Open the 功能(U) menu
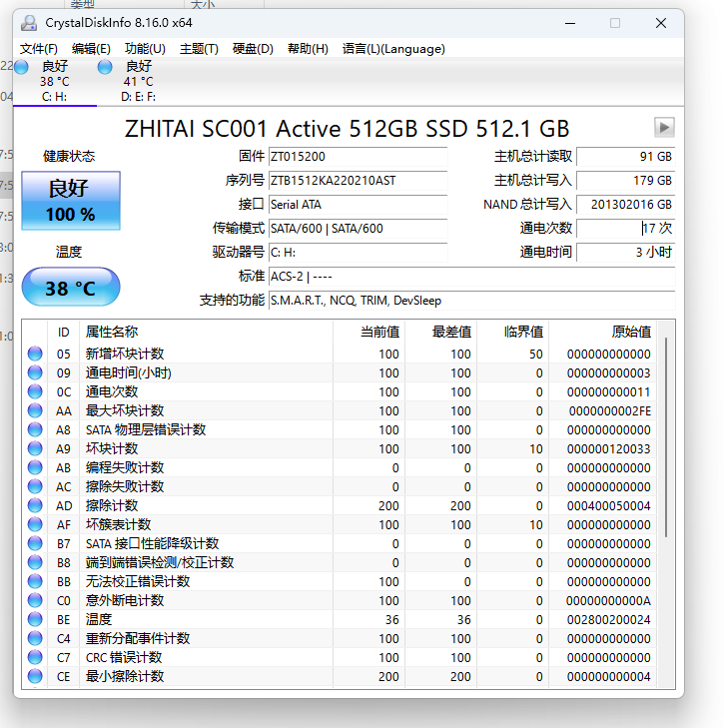Viewport: 724px width, 728px height. (x=145, y=49)
